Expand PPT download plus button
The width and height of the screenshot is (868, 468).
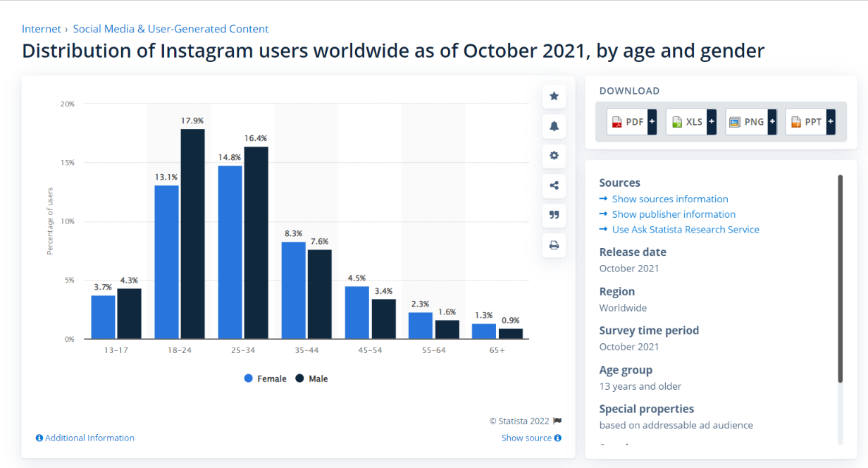point(831,122)
